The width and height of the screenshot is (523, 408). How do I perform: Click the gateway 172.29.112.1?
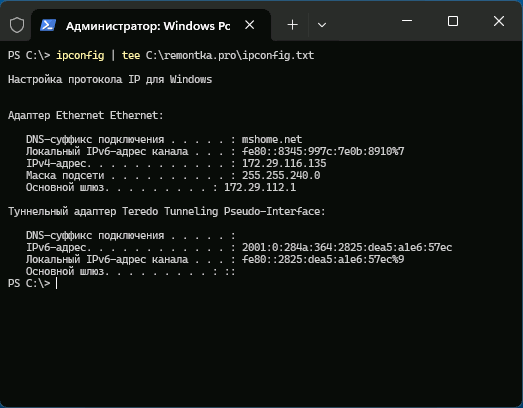(260, 187)
